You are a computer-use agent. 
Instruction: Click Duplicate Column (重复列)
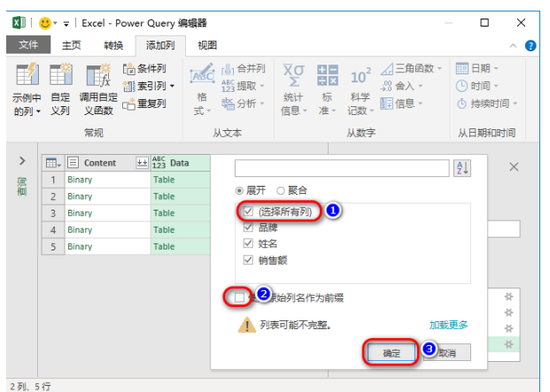pos(144,104)
